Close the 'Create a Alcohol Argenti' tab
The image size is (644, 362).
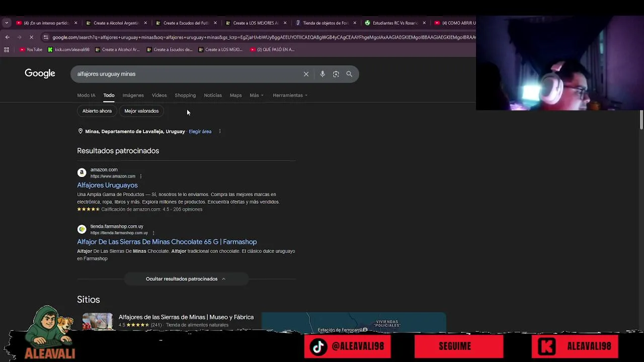click(145, 23)
